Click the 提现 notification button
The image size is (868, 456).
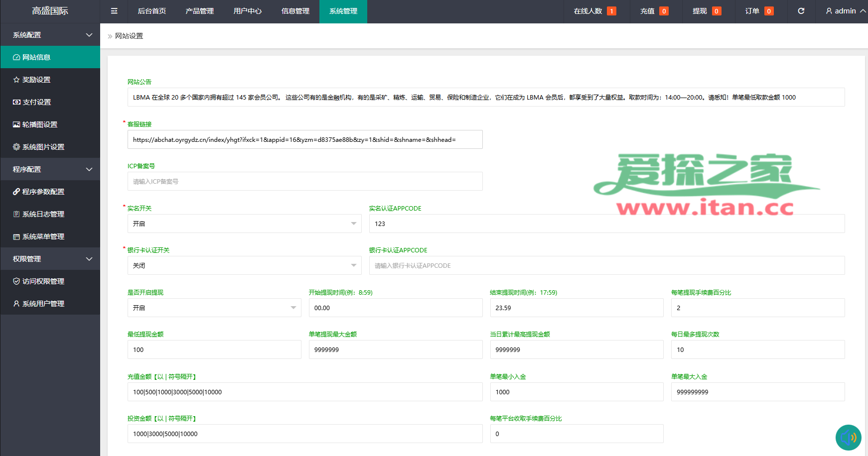point(706,11)
